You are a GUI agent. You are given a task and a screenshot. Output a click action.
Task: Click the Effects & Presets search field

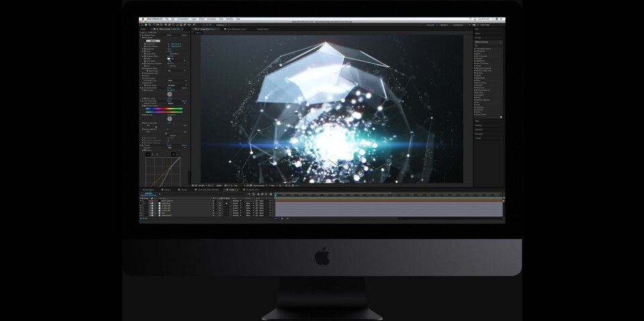point(488,46)
